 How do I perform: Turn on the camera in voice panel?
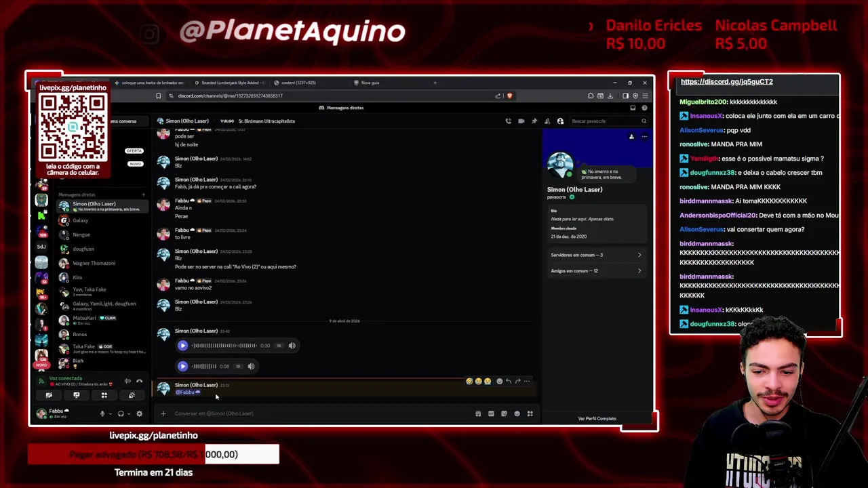[x=49, y=395]
